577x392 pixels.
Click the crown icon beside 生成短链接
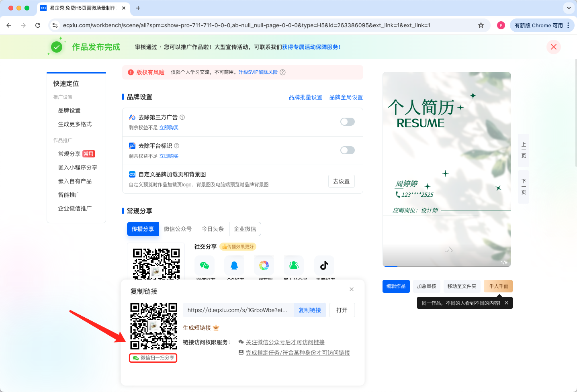216,328
